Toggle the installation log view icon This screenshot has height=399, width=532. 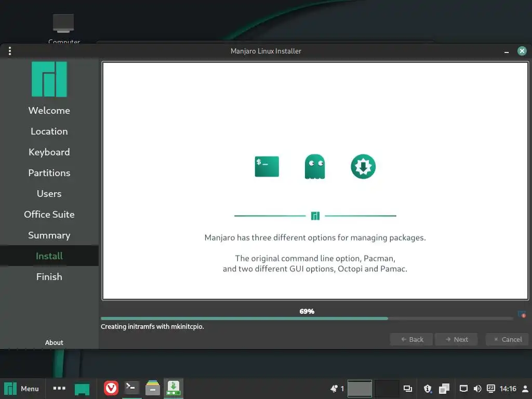point(522,314)
